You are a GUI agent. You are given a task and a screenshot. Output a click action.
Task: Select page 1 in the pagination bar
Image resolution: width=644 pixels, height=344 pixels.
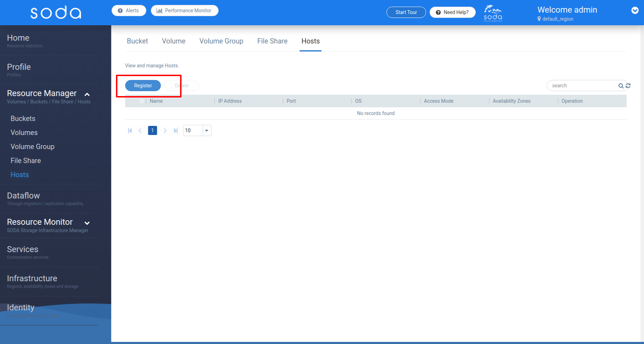pos(152,130)
